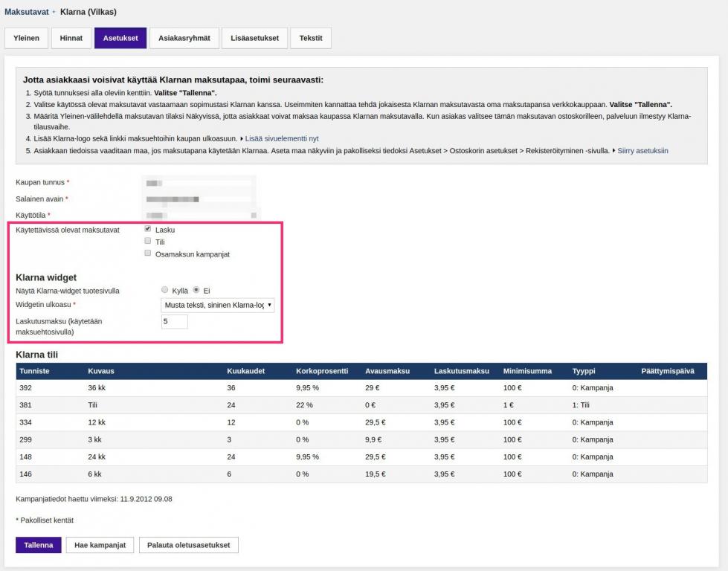Screen dimensions: 728x571
Task: Click the Minimisumma column header
Action: 527,372
